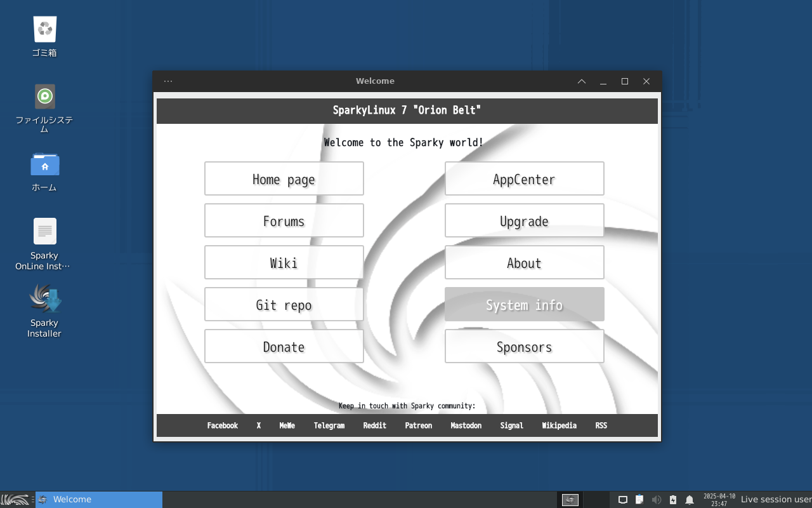Shade the Welcome window with the up-arrow button
812x508 pixels.
click(x=582, y=81)
